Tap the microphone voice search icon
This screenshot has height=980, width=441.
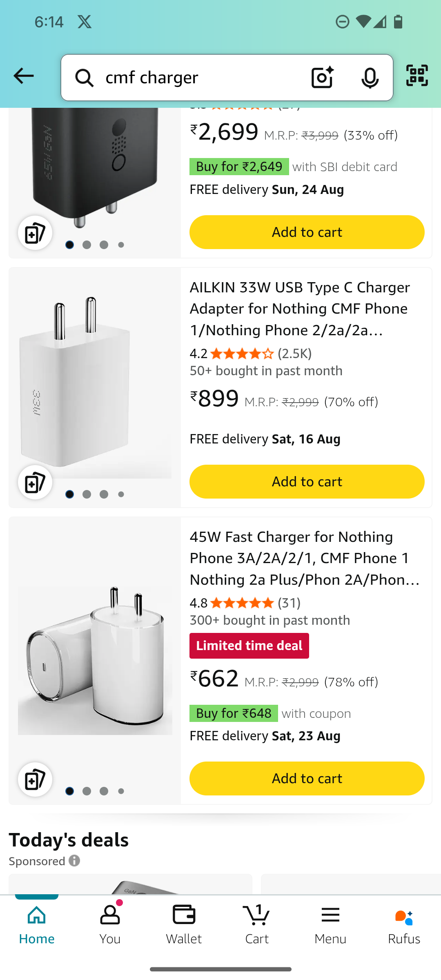pyautogui.click(x=370, y=78)
